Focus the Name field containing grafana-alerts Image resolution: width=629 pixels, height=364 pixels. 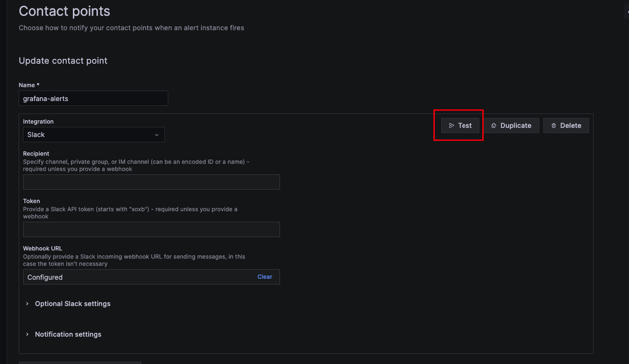point(93,98)
